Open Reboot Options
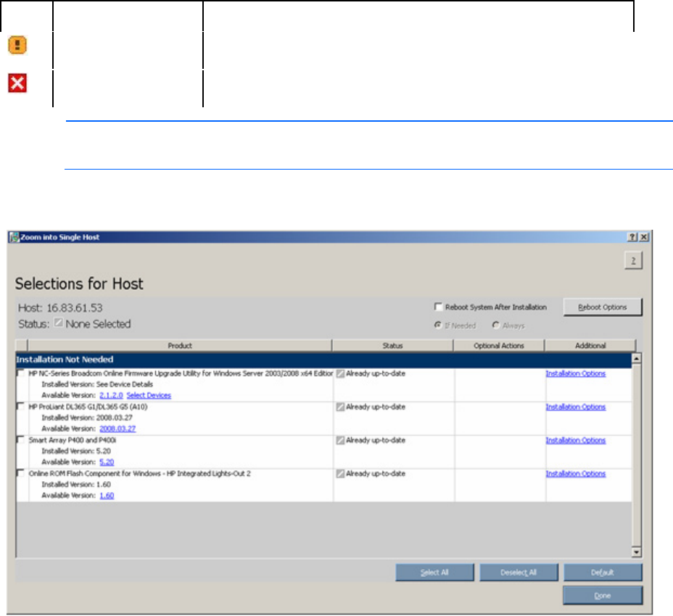The image size is (673, 616). click(x=603, y=307)
